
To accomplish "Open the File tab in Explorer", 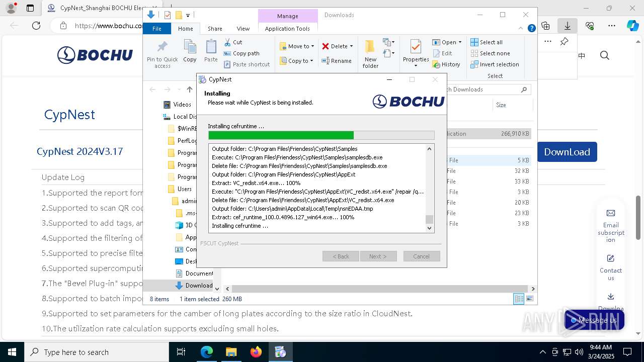I will click(x=157, y=29).
